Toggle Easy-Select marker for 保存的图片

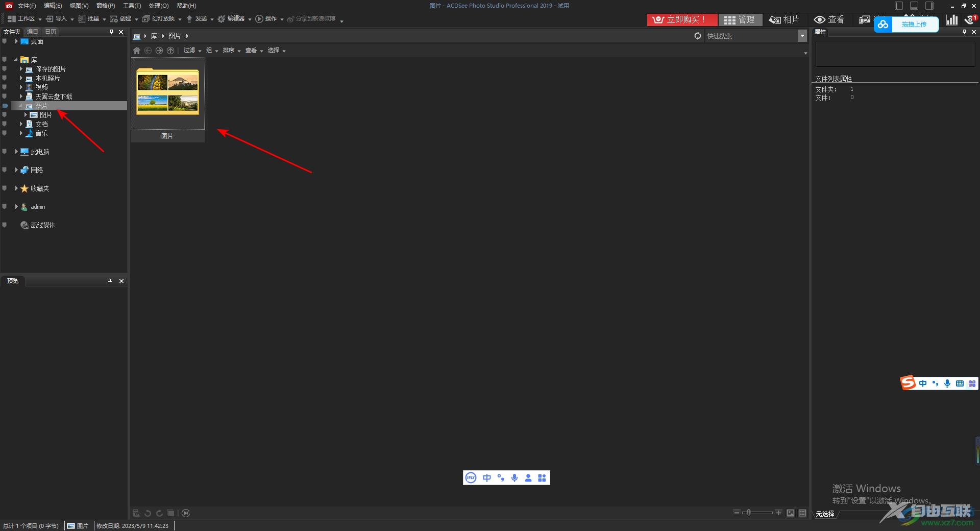pyautogui.click(x=5, y=69)
